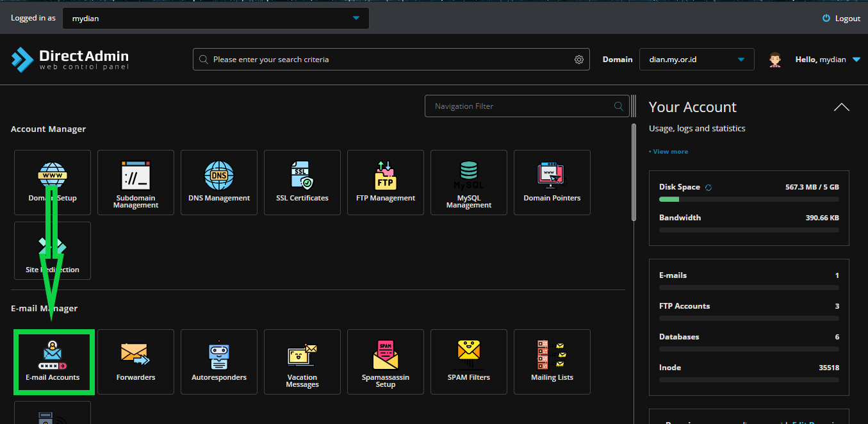The height and width of the screenshot is (424, 868).
Task: Select the FTP Accounts usage row
Action: 749,311
